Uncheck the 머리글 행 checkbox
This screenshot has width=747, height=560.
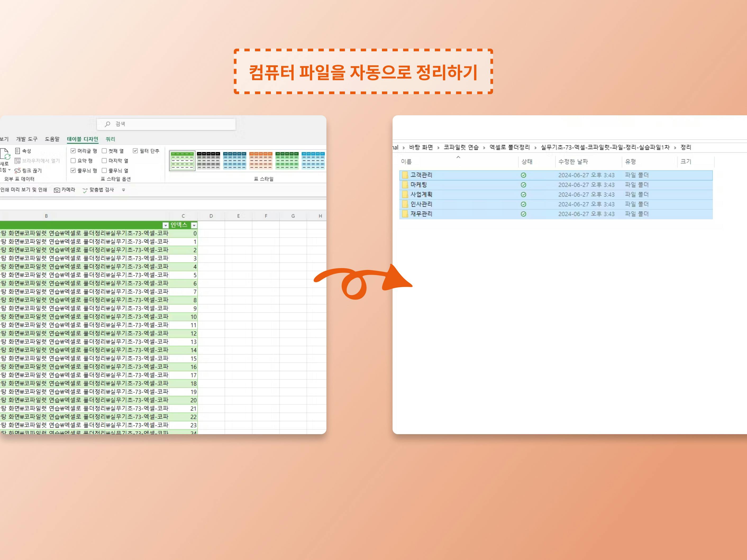click(x=73, y=151)
